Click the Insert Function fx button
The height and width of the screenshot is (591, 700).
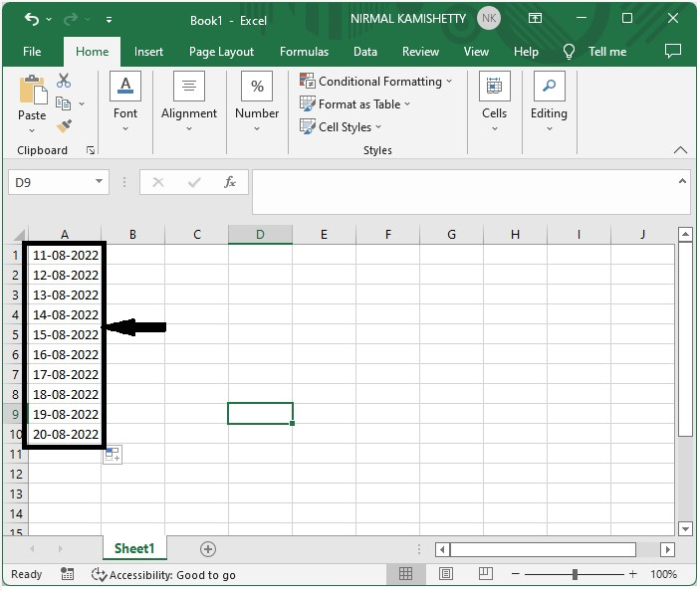pyautogui.click(x=230, y=182)
